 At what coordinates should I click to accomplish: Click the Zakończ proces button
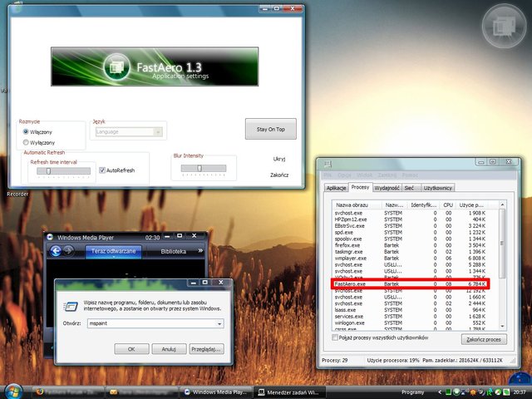tap(484, 339)
